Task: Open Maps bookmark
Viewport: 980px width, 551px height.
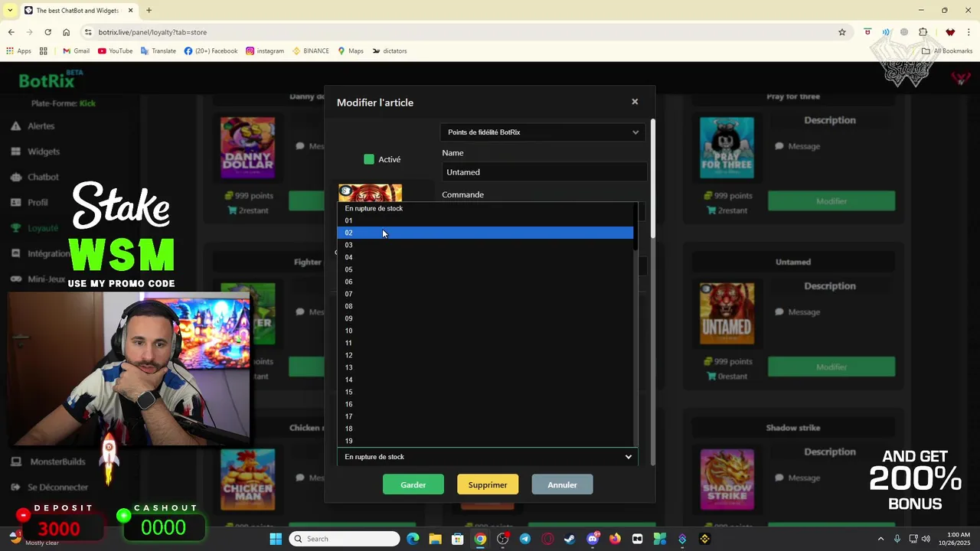Action: pyautogui.click(x=350, y=51)
